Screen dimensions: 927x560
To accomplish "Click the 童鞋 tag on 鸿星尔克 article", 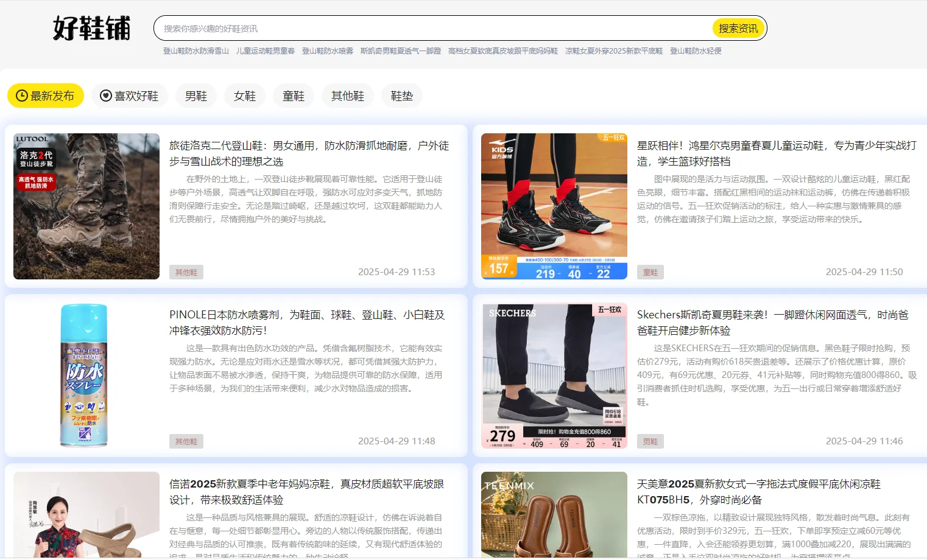I will tap(650, 272).
